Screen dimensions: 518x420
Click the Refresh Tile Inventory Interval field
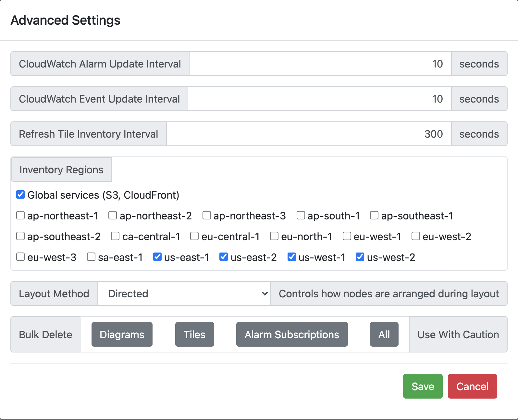(309, 134)
